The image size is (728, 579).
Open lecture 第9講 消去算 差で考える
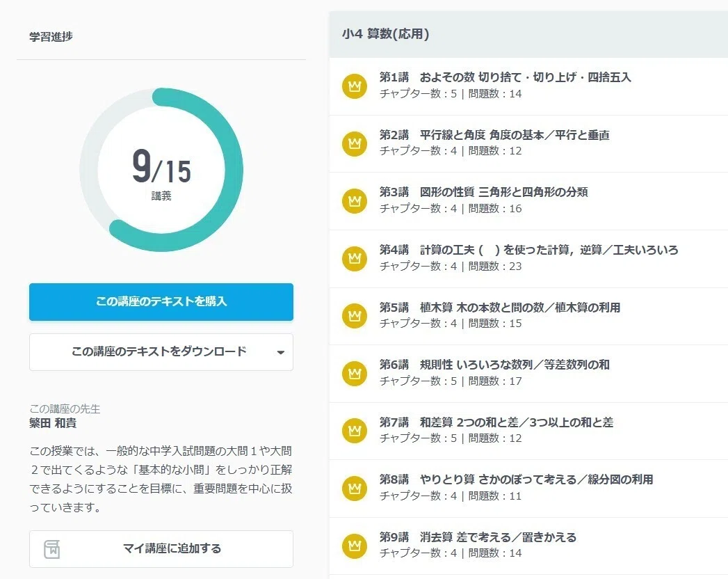tap(528, 546)
